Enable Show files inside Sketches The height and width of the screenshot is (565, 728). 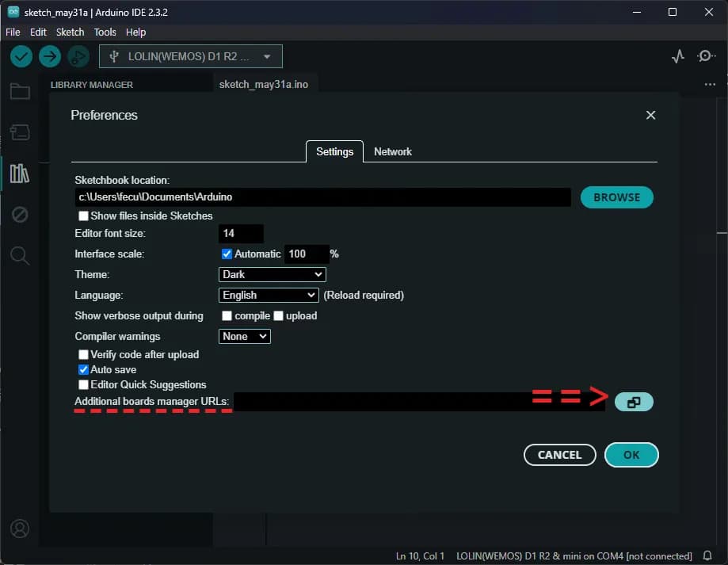point(83,216)
